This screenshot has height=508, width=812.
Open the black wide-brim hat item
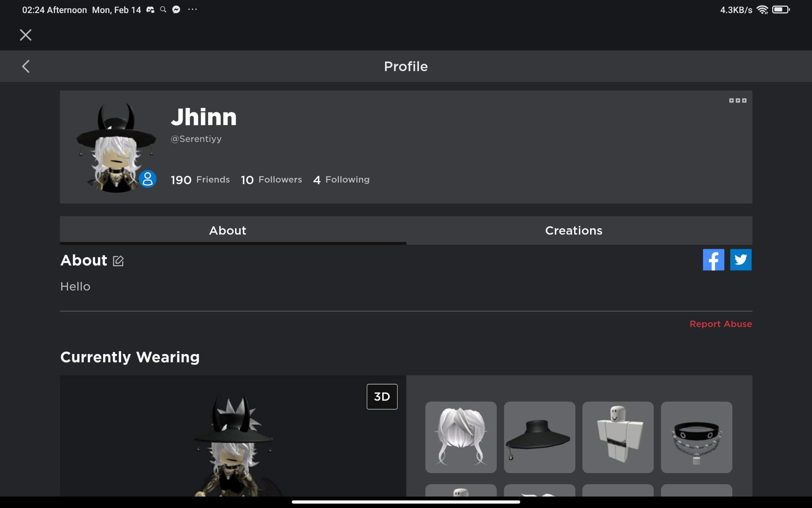[539, 437]
